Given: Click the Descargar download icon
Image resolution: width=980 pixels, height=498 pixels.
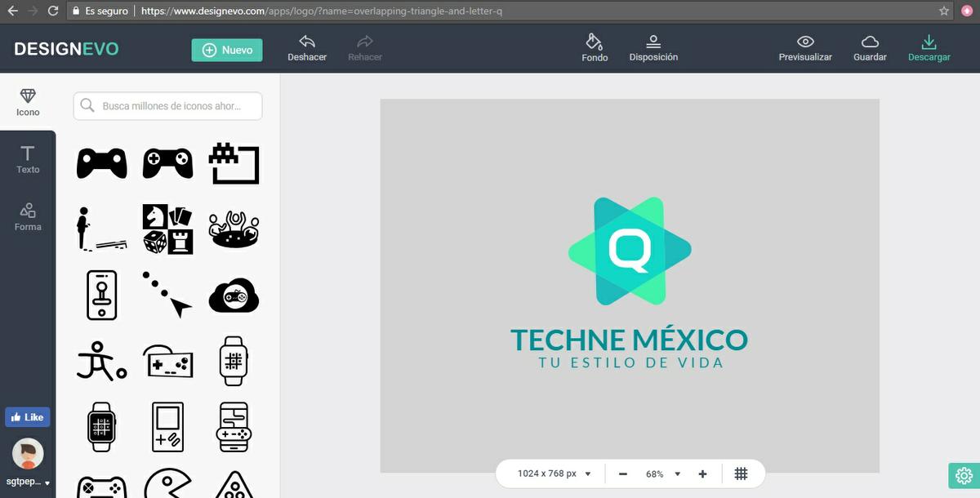Looking at the screenshot, I should pyautogui.click(x=929, y=42).
